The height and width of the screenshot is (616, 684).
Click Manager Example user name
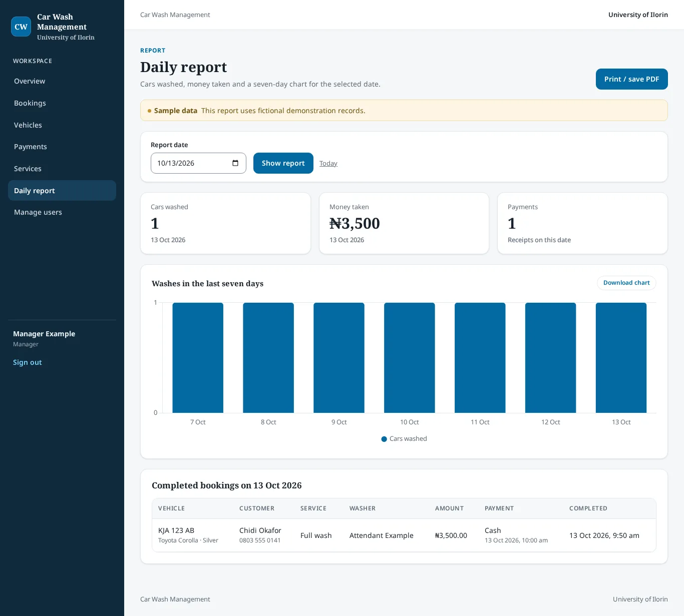[x=44, y=334]
